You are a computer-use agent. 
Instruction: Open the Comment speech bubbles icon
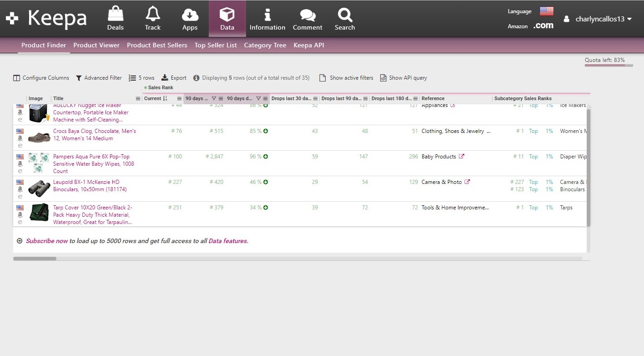pos(307,15)
